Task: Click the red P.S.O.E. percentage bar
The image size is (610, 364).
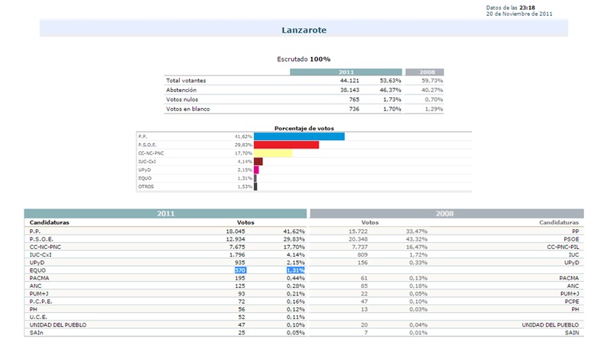Action: (x=286, y=145)
